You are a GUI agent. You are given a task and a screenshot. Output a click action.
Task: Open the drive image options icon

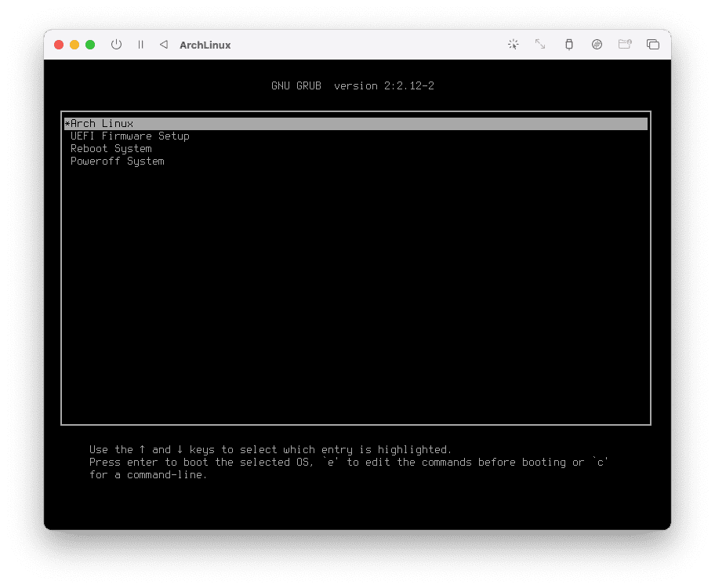pyautogui.click(x=597, y=44)
